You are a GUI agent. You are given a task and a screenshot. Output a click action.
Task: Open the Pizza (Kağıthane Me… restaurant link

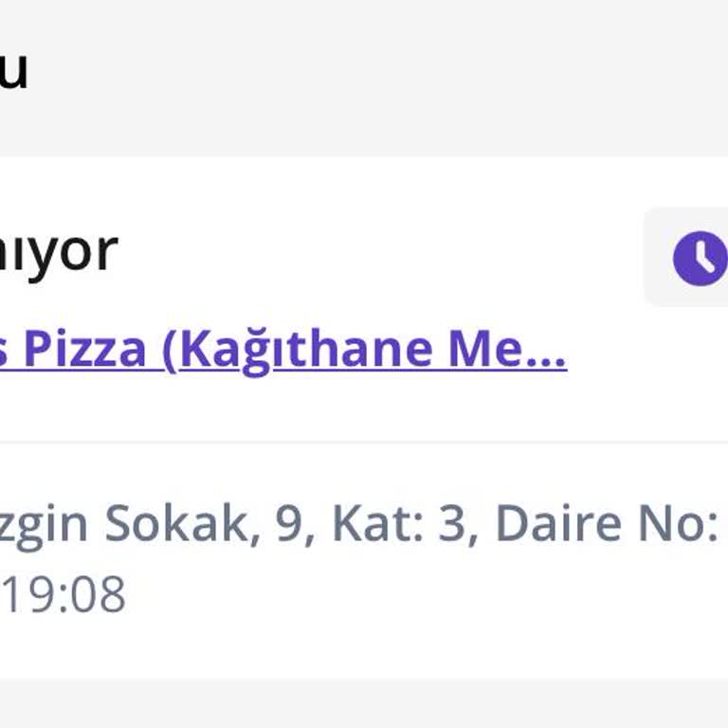[282, 349]
